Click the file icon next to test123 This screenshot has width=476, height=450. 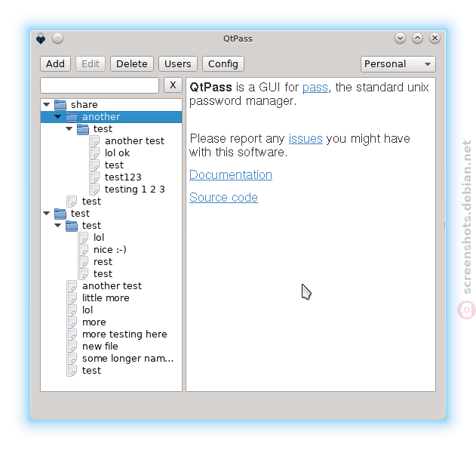(94, 177)
